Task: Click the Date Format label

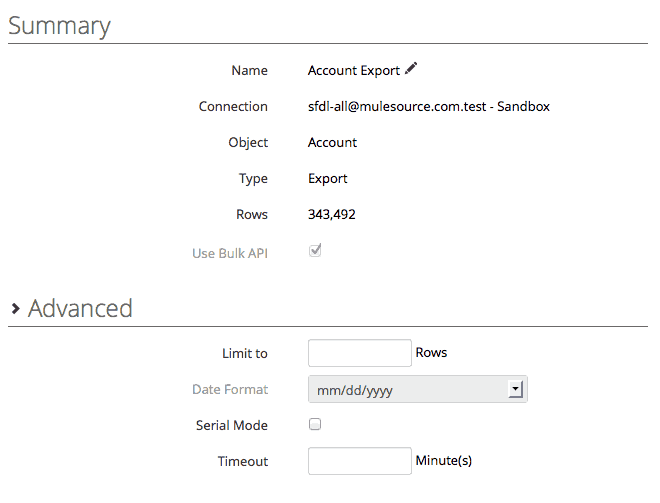Action: pos(229,389)
